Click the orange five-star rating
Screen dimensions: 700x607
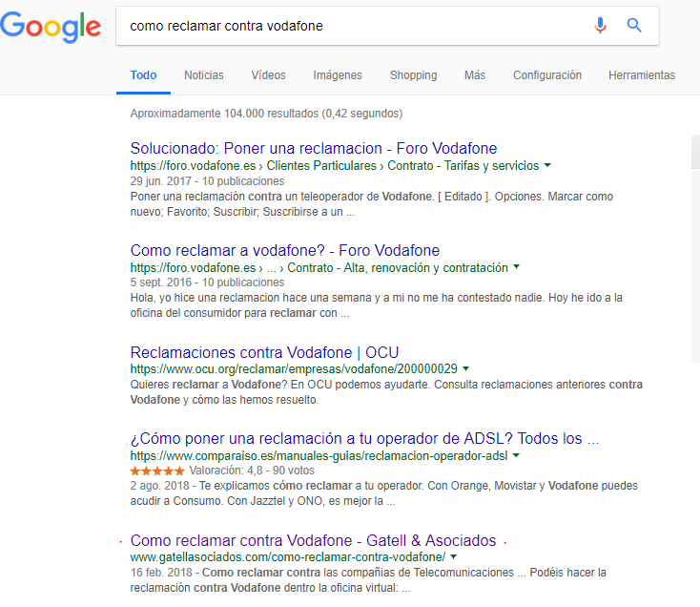click(x=157, y=471)
